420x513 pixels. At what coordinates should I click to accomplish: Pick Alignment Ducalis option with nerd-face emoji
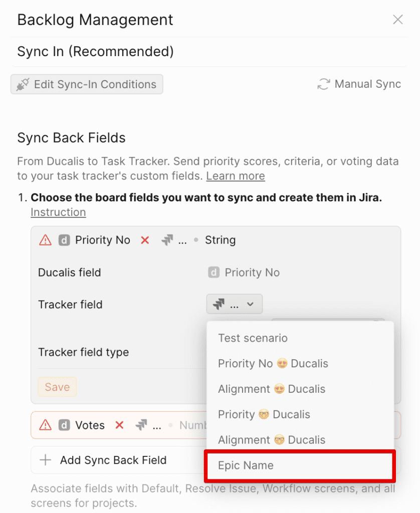click(x=271, y=440)
